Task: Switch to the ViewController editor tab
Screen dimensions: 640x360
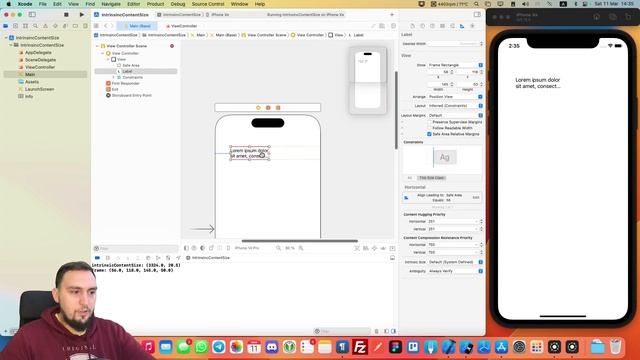Action: pyautogui.click(x=181, y=26)
